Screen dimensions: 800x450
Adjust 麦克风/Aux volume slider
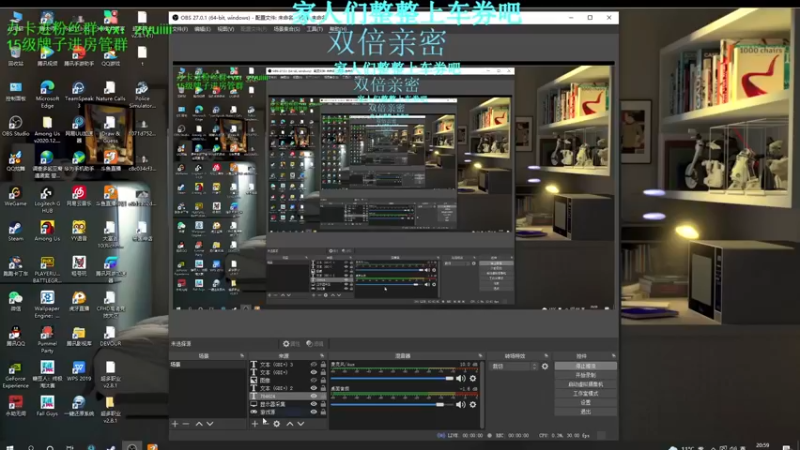tap(392, 379)
